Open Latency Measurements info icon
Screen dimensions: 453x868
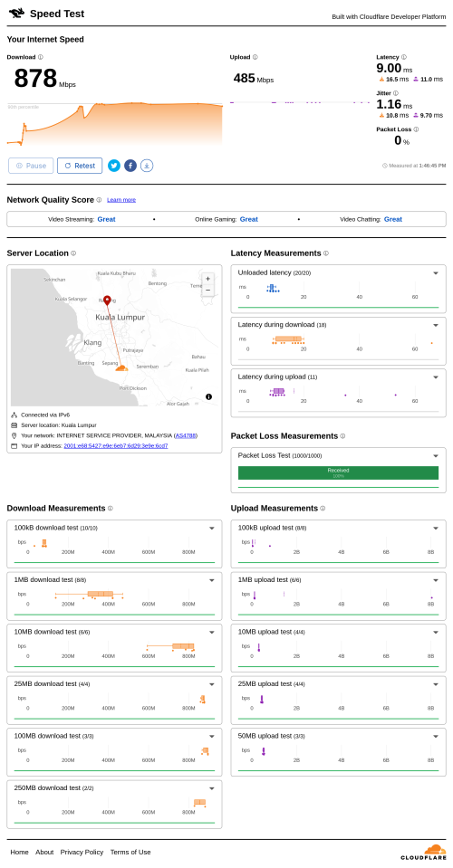(x=325, y=253)
